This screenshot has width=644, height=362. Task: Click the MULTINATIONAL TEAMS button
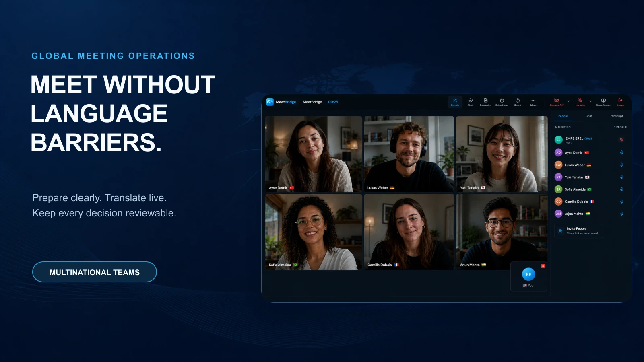(x=95, y=272)
